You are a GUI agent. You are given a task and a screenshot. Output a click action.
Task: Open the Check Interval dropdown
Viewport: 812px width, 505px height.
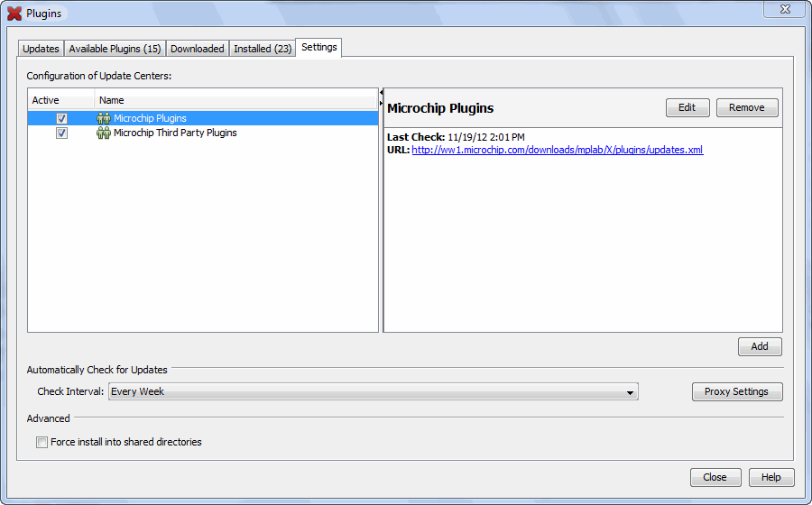click(373, 391)
